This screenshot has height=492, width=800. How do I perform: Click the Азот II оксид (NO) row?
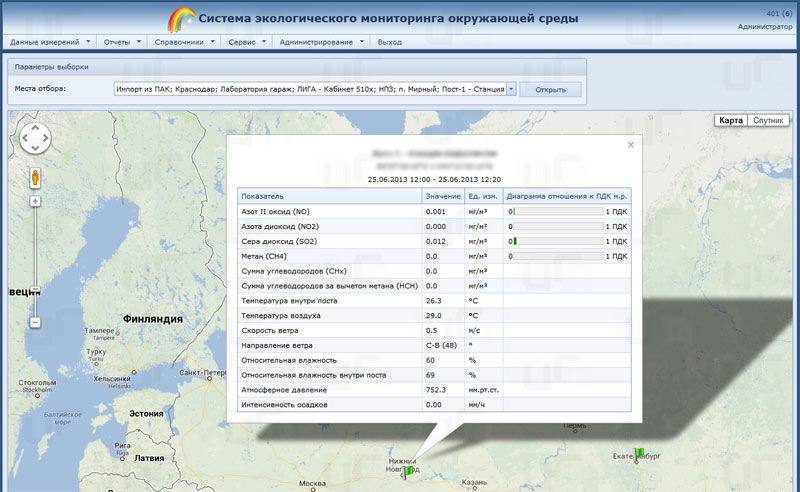[x=434, y=211]
